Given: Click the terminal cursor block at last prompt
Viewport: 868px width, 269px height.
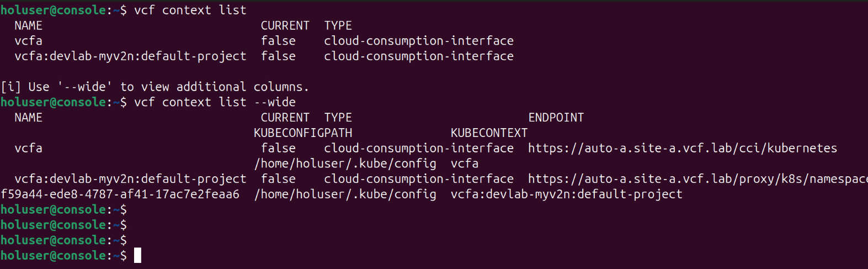Looking at the screenshot, I should [137, 255].
